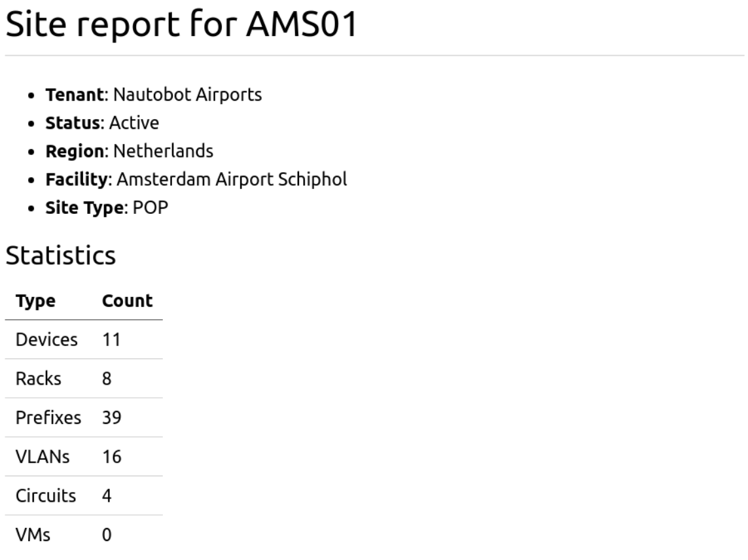748x560 pixels.
Task: Click the 'Type' column header
Action: (x=35, y=301)
